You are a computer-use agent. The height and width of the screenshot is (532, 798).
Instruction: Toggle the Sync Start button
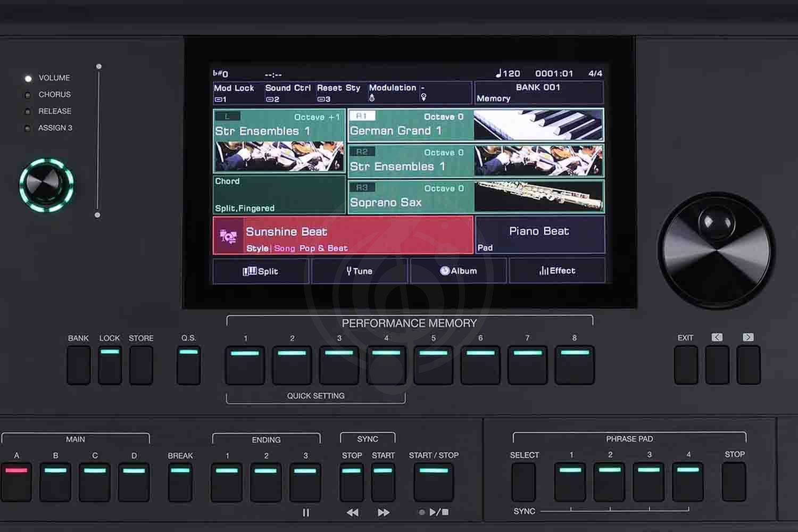[x=383, y=481]
